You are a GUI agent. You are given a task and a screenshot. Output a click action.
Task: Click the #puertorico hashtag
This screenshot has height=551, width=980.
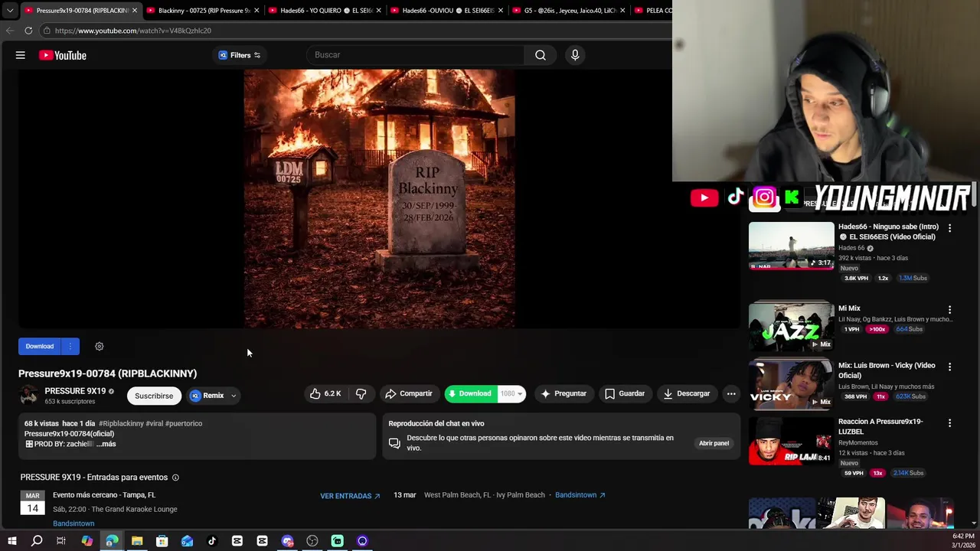point(184,423)
